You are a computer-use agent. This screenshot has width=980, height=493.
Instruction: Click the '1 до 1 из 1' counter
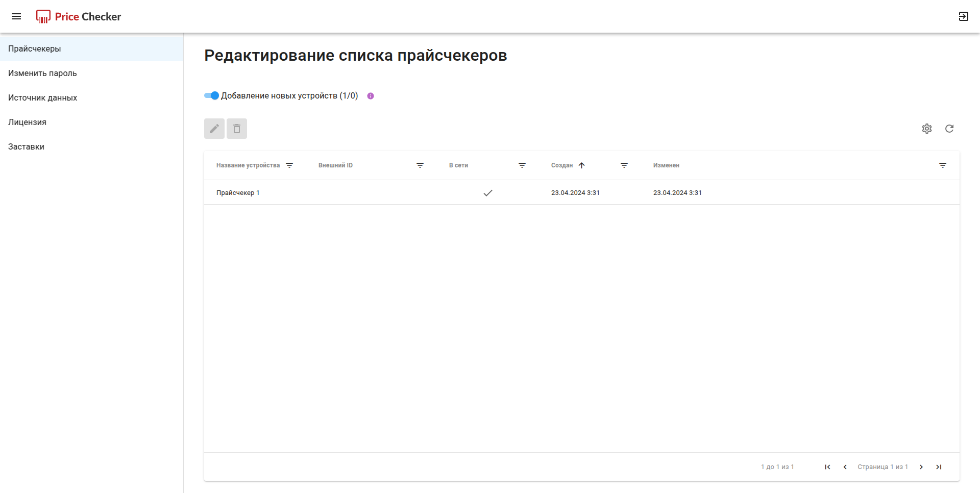click(x=777, y=467)
